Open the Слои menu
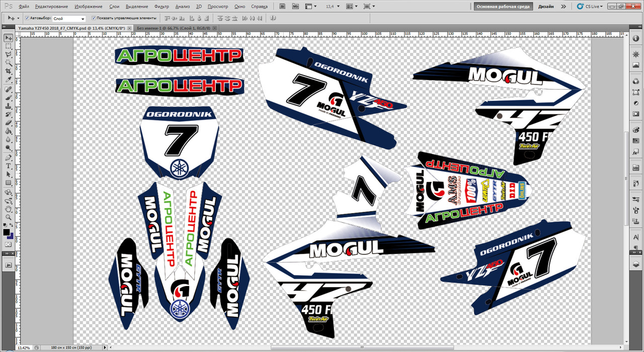The width and height of the screenshot is (644, 352). click(114, 7)
